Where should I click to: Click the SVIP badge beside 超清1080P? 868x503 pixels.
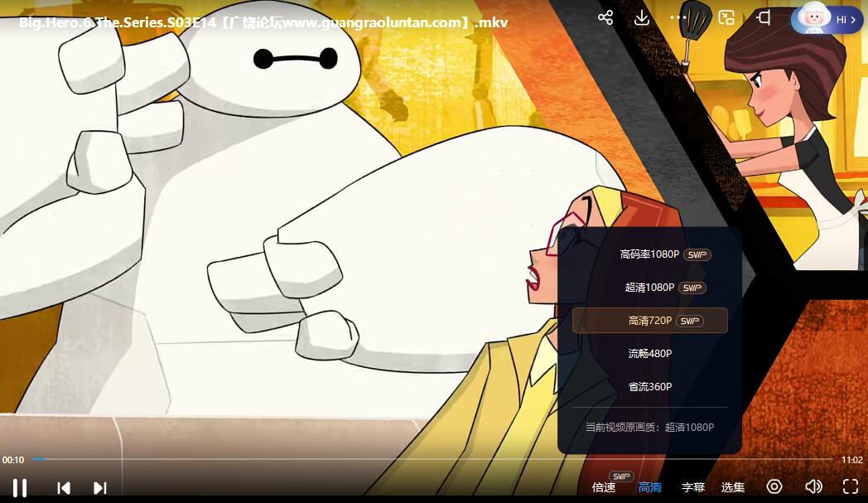[x=692, y=288]
